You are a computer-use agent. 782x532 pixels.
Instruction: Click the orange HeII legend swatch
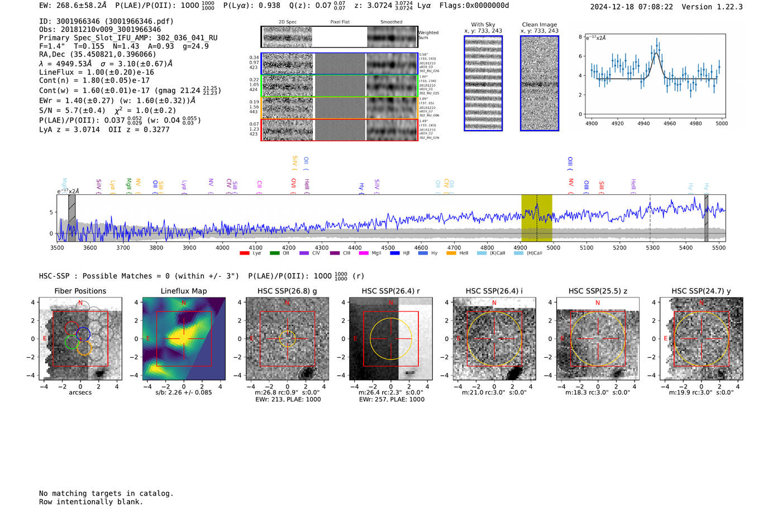[x=451, y=253]
